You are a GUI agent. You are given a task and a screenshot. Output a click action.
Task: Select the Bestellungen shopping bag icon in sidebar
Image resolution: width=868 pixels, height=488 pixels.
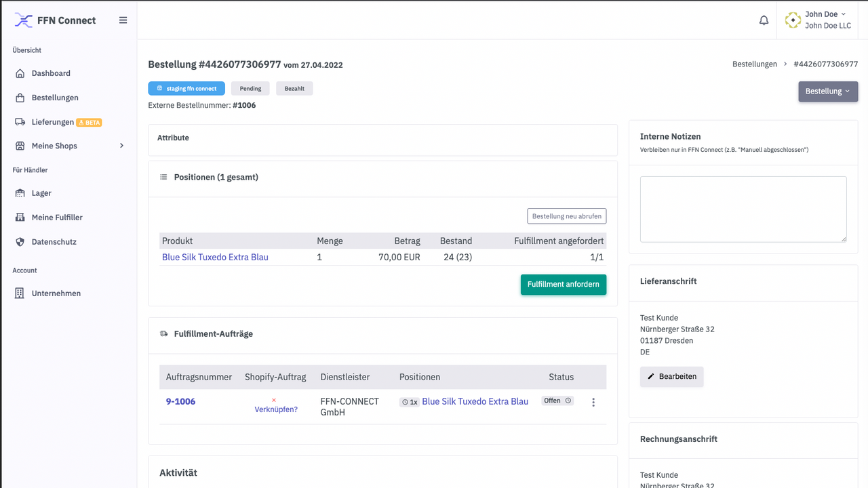point(20,97)
